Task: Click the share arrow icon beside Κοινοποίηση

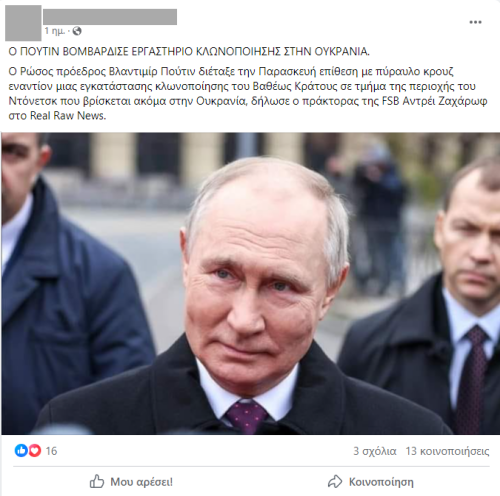Action: click(335, 482)
